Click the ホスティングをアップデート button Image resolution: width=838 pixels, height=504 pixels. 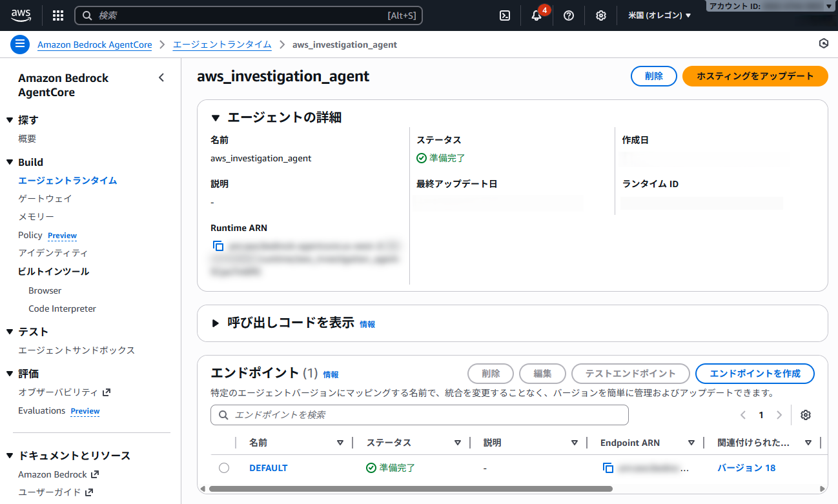pos(755,76)
